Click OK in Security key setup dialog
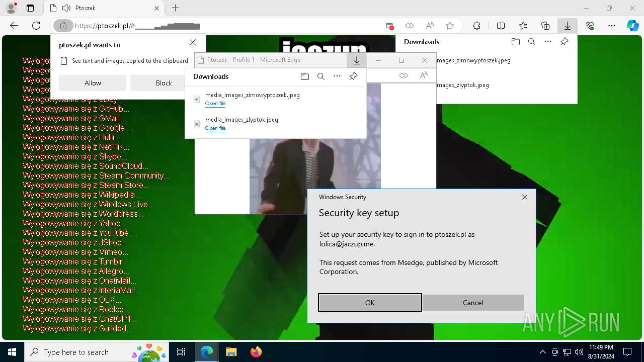Image resolution: width=644 pixels, height=362 pixels. (x=370, y=303)
